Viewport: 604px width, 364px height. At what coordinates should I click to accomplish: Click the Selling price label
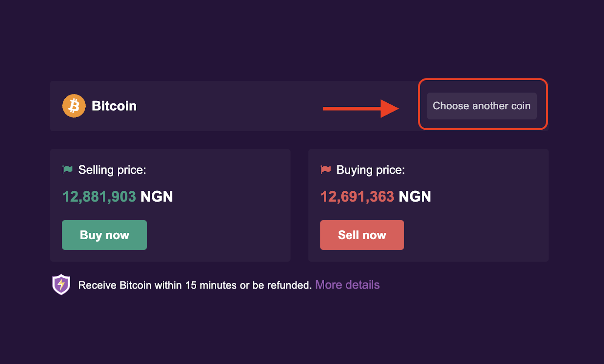[112, 170]
